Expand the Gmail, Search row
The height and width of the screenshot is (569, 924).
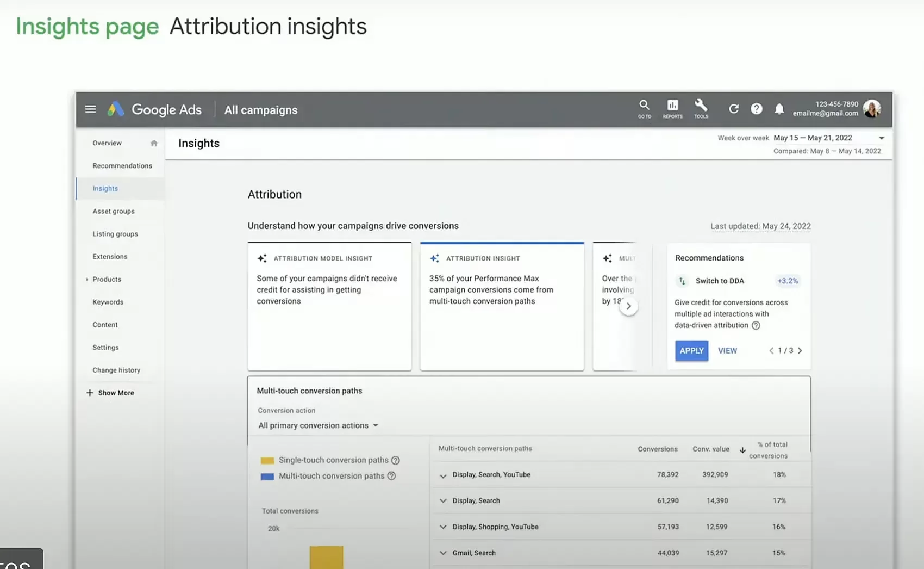[443, 553]
